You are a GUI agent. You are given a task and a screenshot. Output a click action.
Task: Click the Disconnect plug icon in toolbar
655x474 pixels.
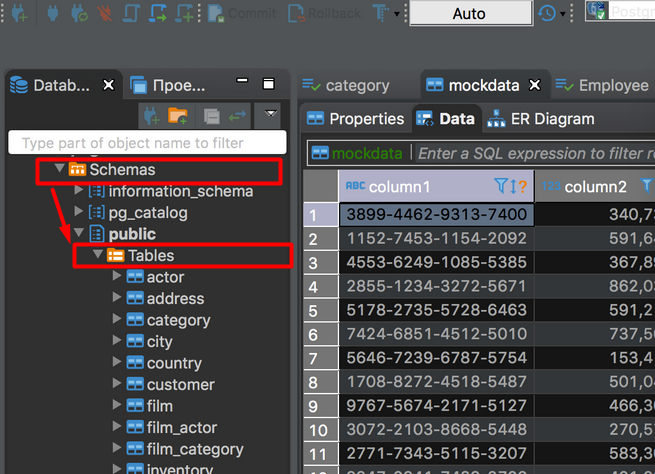pos(105,13)
